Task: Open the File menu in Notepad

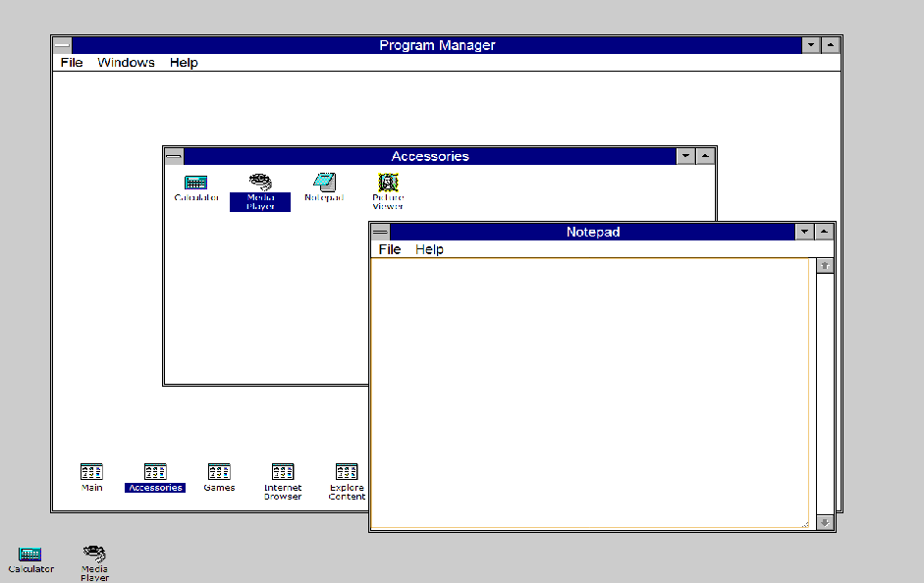Action: (x=389, y=249)
